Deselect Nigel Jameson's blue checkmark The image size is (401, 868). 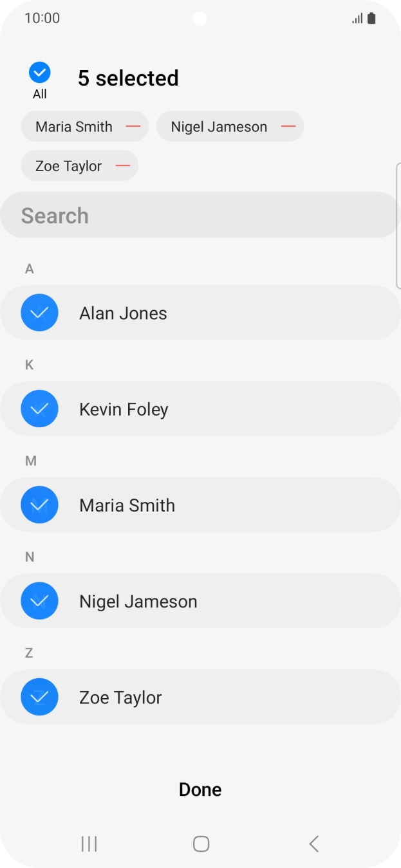pyautogui.click(x=39, y=601)
